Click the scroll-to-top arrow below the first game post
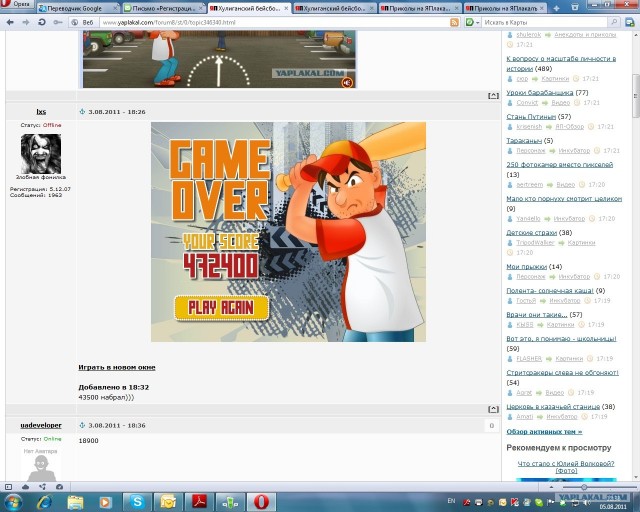This screenshot has width=640, height=512. pos(493,96)
